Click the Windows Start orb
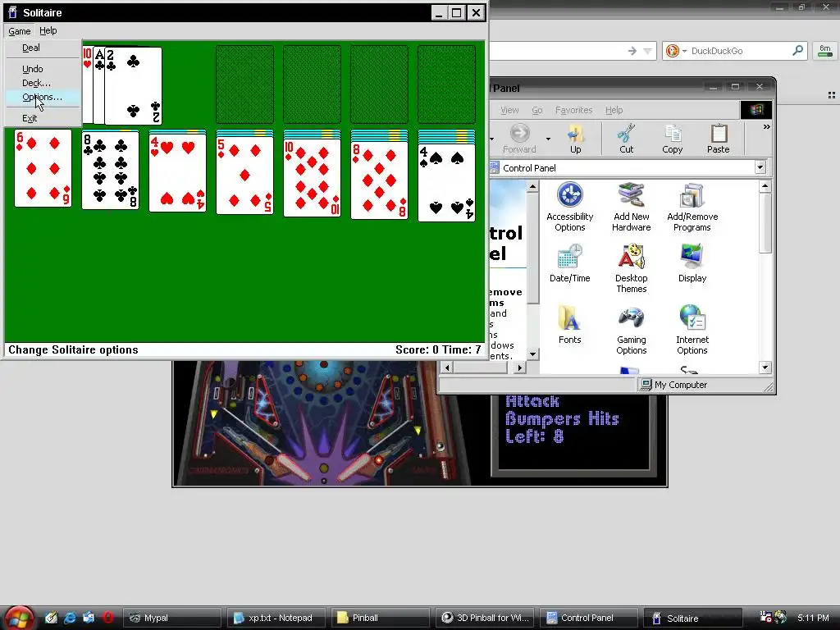 coord(19,618)
